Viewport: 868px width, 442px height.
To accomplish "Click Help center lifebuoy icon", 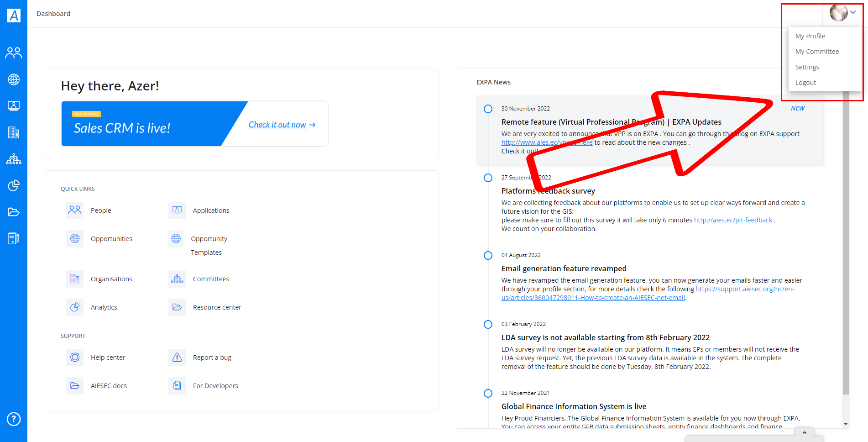I will [x=75, y=358].
